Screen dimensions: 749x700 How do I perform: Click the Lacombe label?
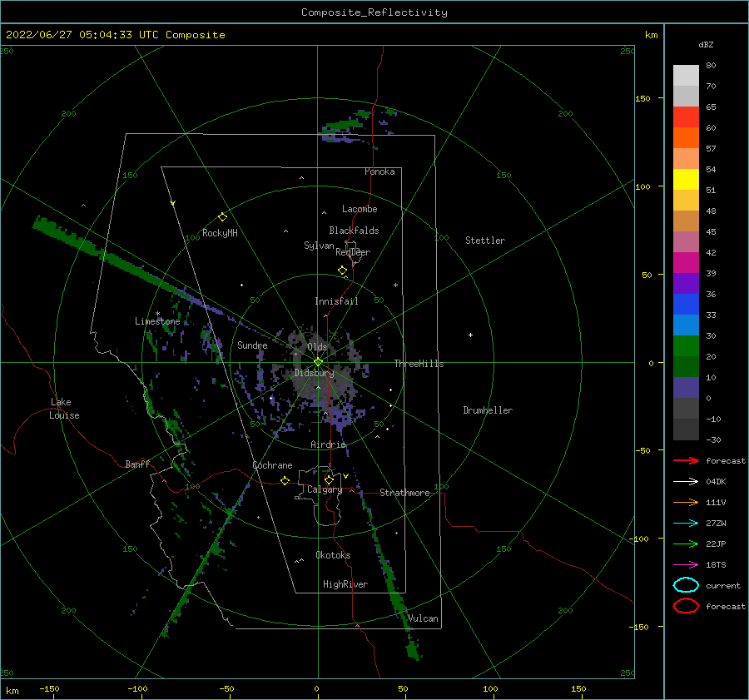click(360, 209)
